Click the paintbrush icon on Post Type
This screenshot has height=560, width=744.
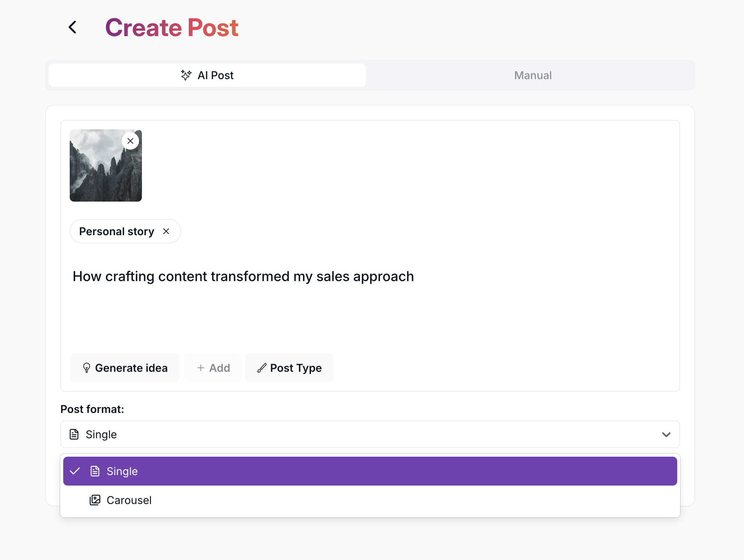point(262,368)
